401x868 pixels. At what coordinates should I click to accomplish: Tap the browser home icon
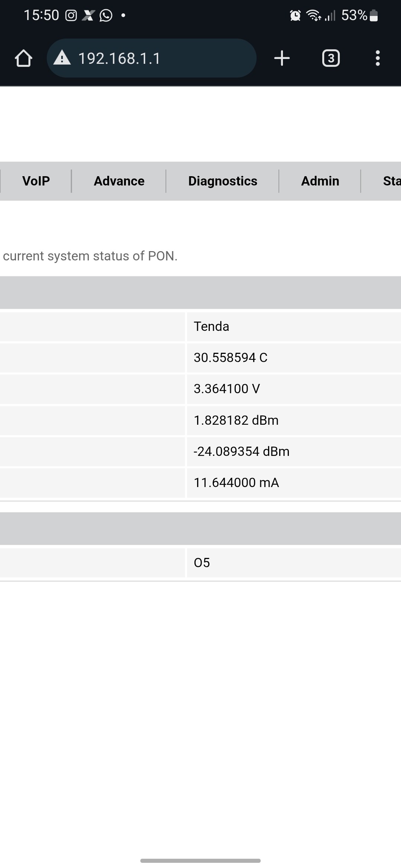pos(23,58)
